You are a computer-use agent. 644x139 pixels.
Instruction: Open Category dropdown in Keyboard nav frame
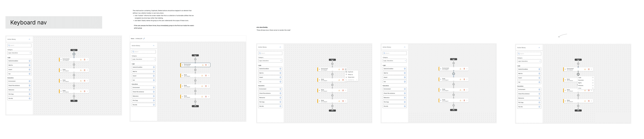[19, 53]
